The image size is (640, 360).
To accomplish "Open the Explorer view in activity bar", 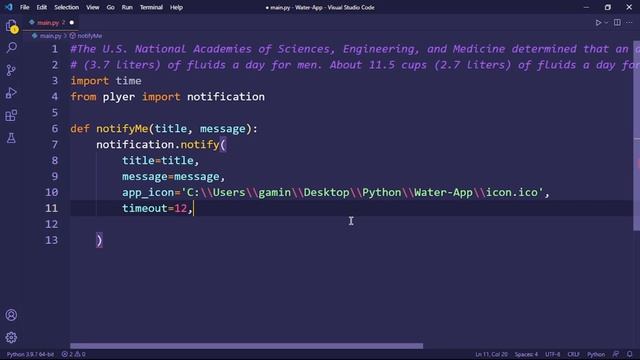I will point(11,26).
